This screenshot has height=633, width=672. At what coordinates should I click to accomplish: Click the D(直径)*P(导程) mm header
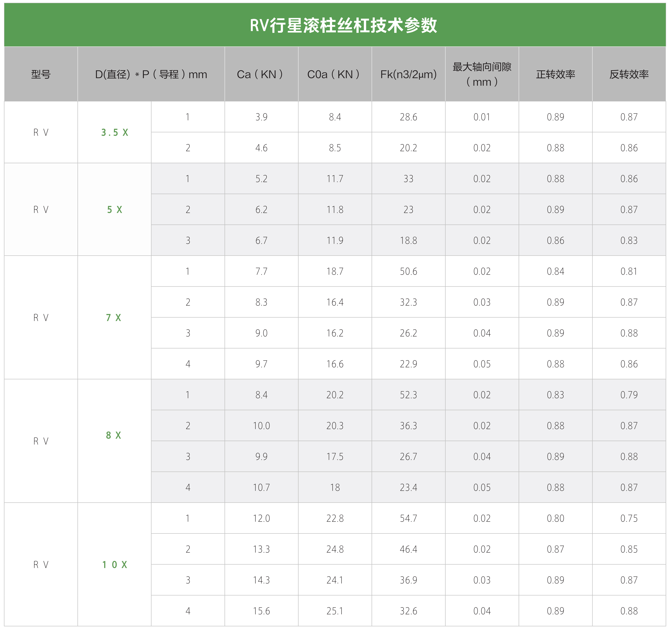click(151, 74)
